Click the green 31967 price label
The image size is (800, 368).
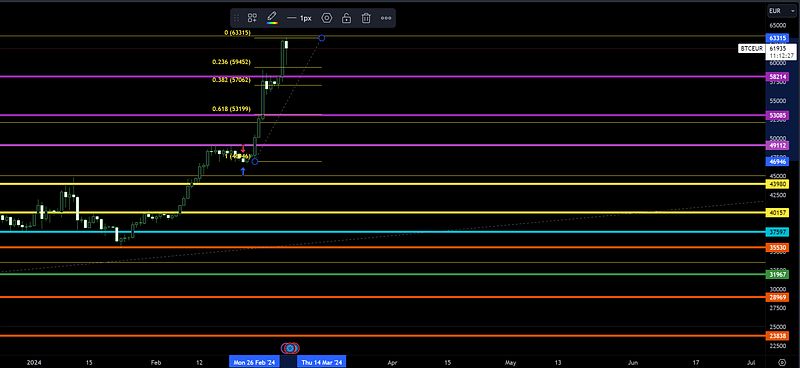click(777, 275)
